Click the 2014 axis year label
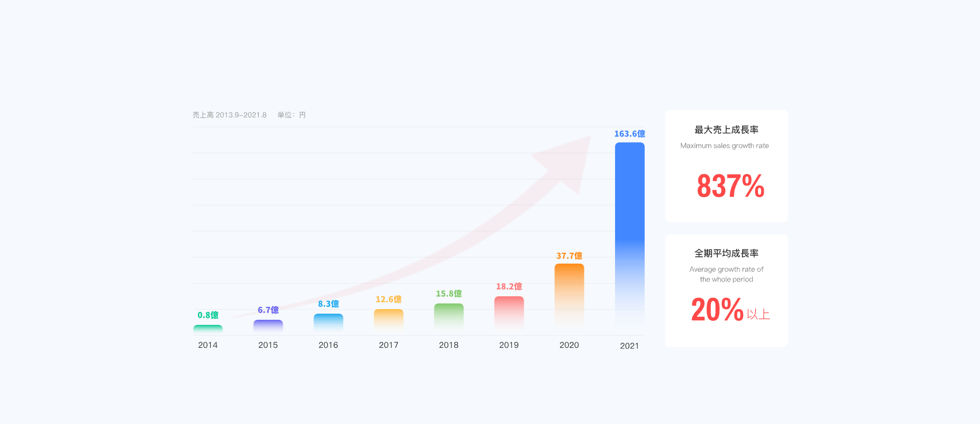 pyautogui.click(x=208, y=345)
